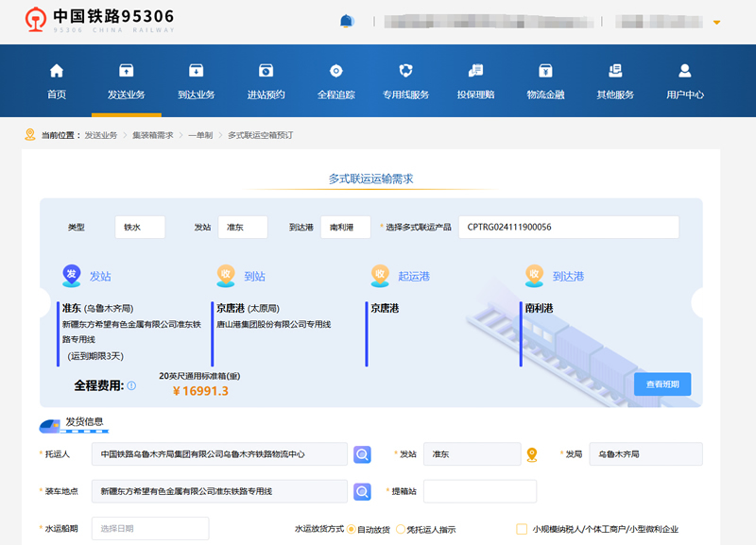Click search icon beside 托运人 field
The image size is (756, 545).
pyautogui.click(x=363, y=454)
